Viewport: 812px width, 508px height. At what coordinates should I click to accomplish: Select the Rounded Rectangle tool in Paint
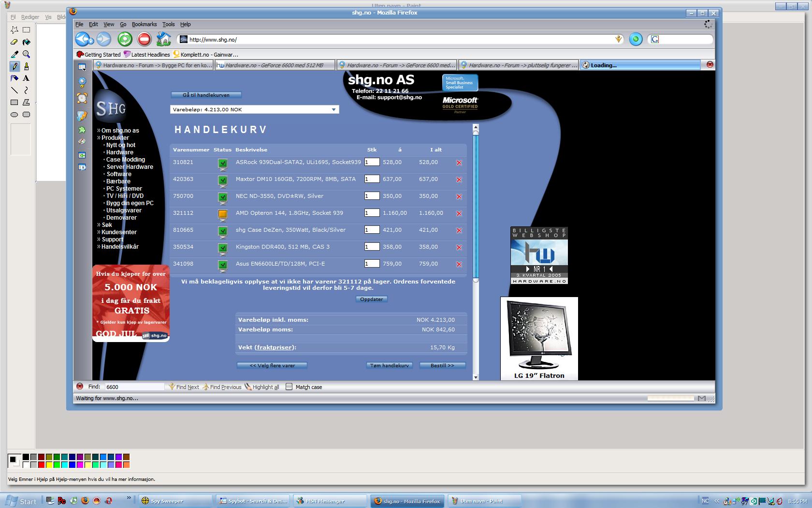point(27,114)
